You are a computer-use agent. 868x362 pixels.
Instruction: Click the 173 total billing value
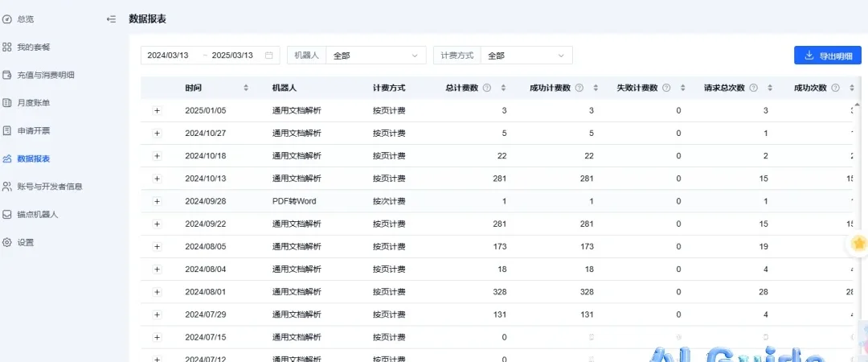(500, 247)
